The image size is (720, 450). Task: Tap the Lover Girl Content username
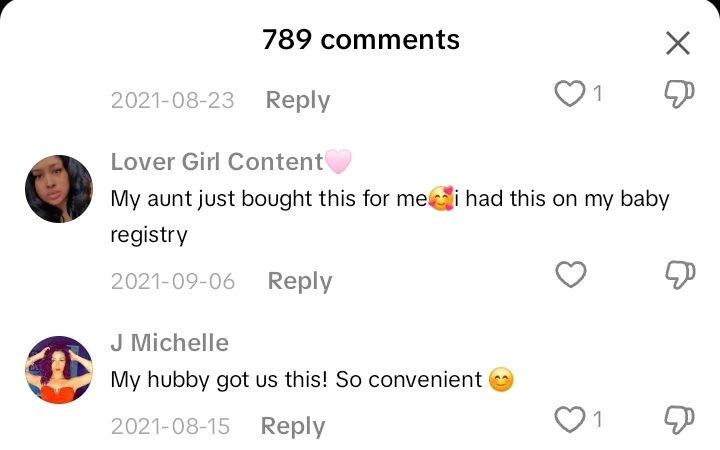pos(217,162)
